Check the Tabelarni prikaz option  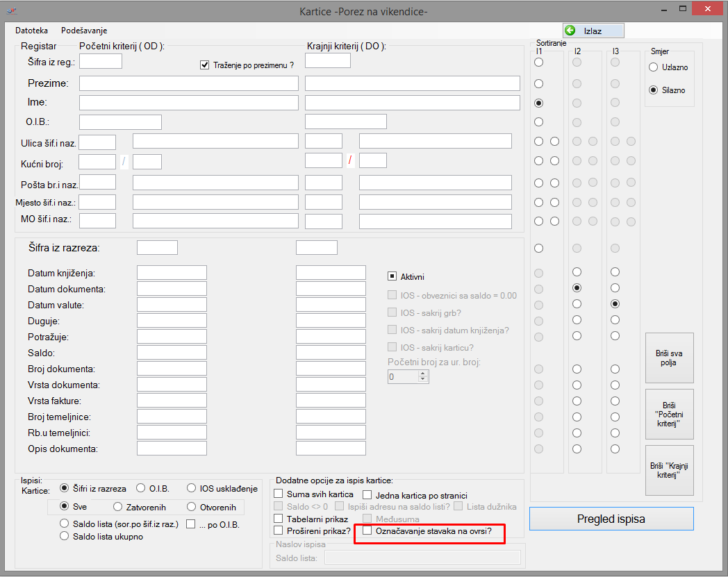279,519
